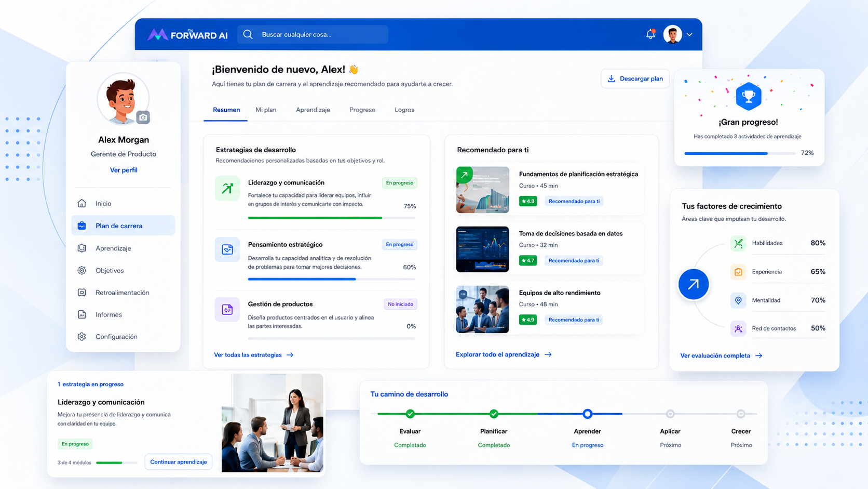This screenshot has width=868, height=489.
Task: Click the Plan de carrera briefcase icon
Action: pos(82,226)
